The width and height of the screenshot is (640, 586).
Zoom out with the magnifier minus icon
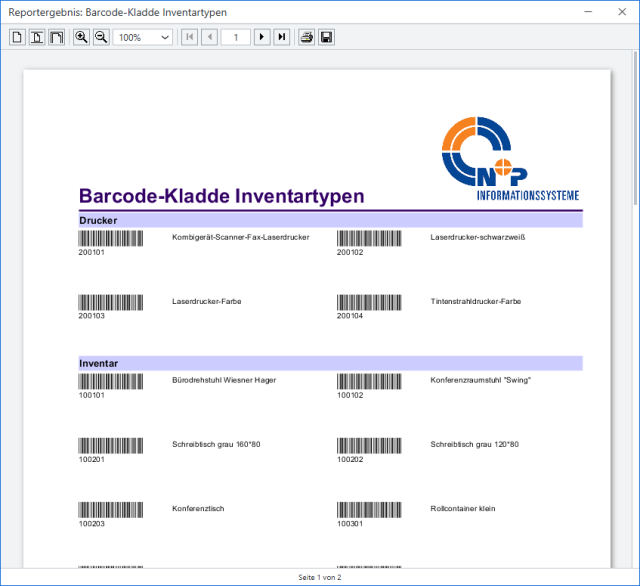tap(101, 38)
